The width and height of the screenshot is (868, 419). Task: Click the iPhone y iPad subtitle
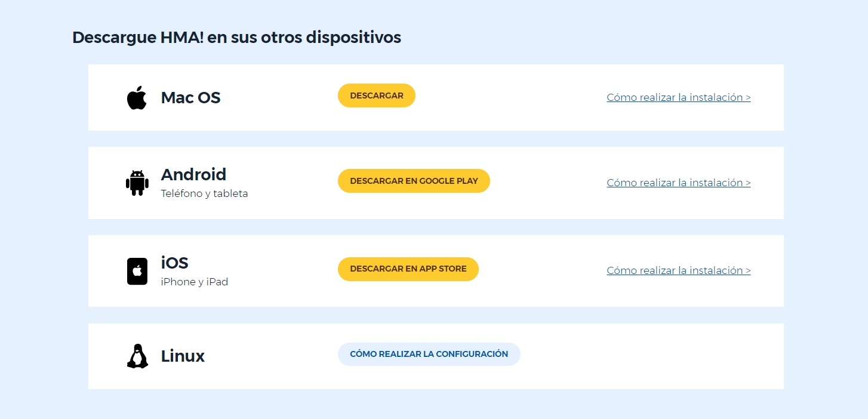(x=195, y=282)
